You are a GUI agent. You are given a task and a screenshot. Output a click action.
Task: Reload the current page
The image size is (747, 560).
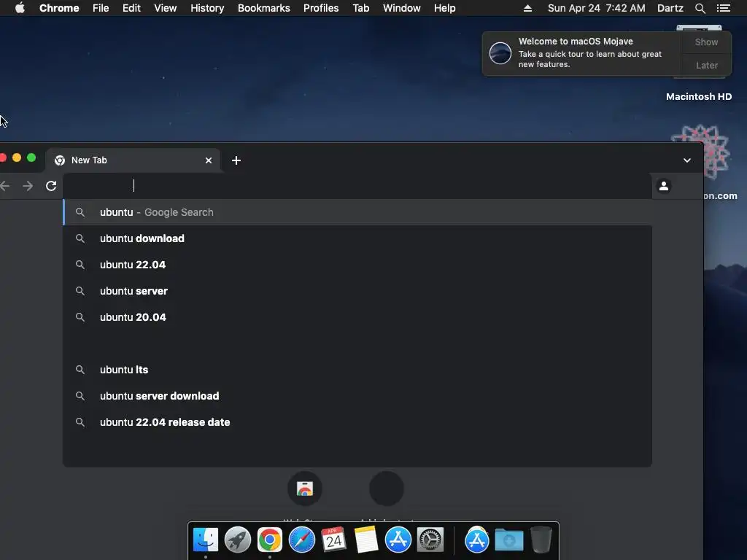click(52, 186)
